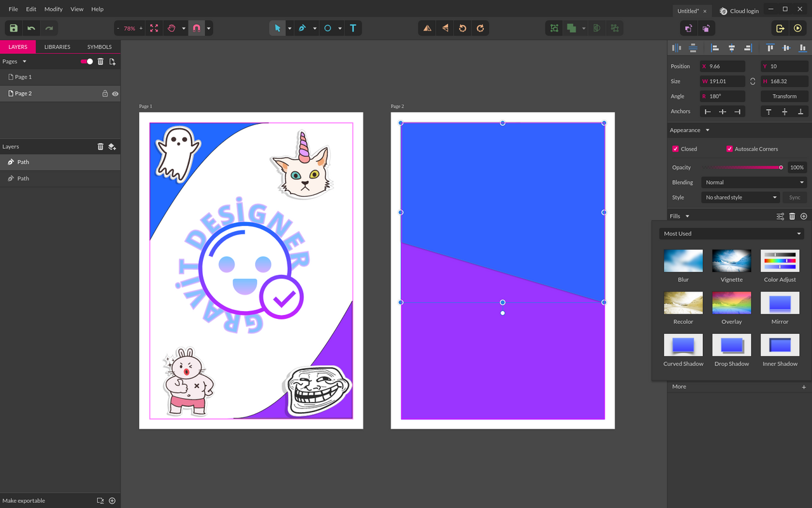Click the Save icon in toolbar
This screenshot has width=812, height=508.
tap(13, 29)
